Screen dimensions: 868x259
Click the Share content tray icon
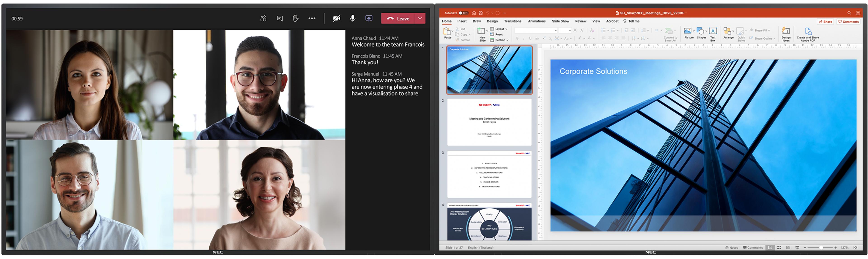click(x=369, y=19)
